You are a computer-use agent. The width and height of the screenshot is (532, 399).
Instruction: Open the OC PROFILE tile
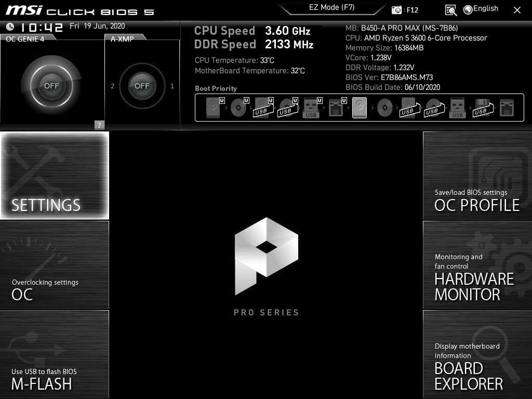(477, 176)
